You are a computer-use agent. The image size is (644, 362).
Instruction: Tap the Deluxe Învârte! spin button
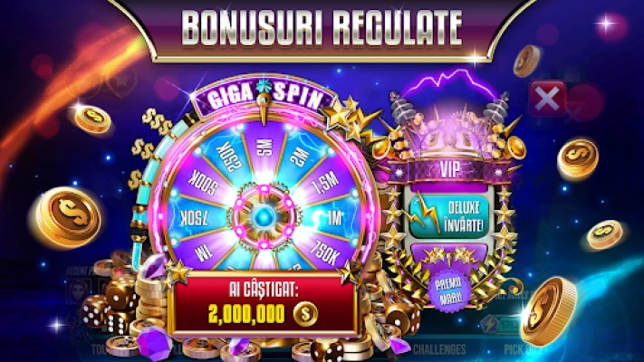[x=449, y=216]
